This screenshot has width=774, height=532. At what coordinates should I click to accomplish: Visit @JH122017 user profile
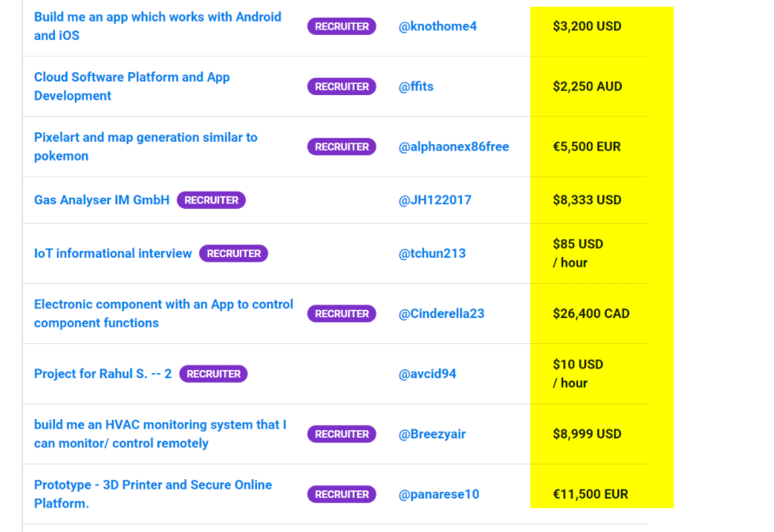pyautogui.click(x=435, y=200)
